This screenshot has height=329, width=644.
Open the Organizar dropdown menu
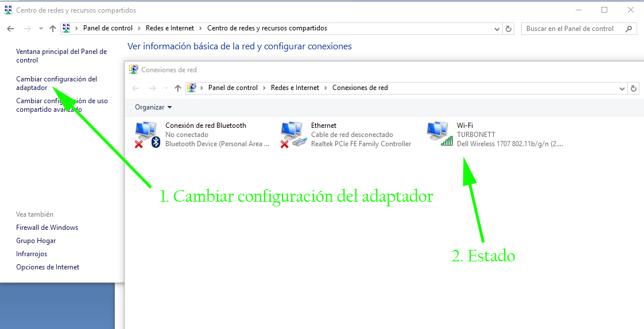pos(153,107)
